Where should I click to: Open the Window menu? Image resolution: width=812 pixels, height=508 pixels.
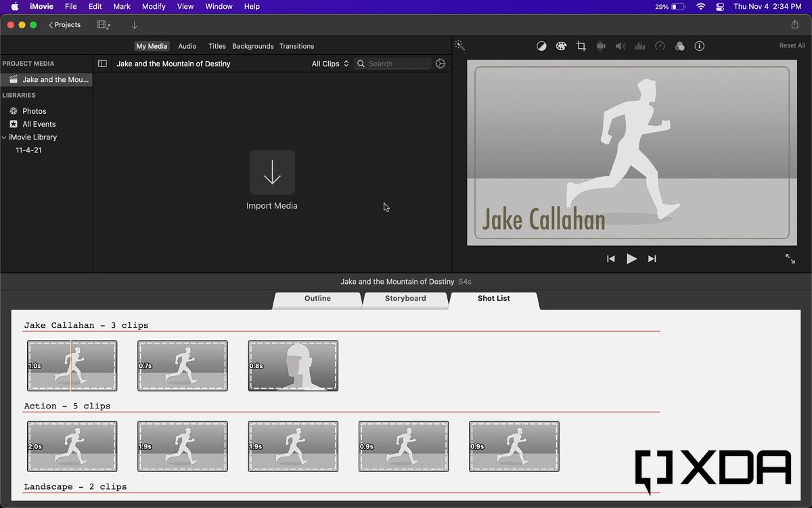pos(219,6)
